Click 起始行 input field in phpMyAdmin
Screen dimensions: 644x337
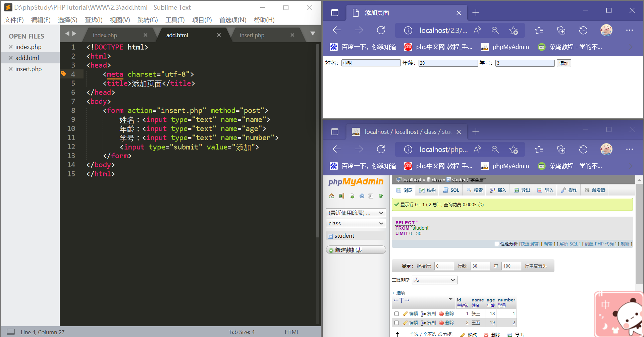click(x=444, y=266)
